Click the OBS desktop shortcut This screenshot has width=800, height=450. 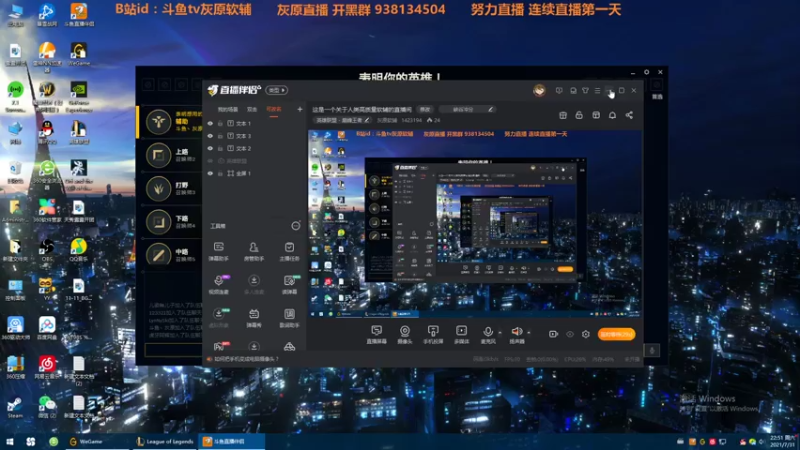[46, 250]
